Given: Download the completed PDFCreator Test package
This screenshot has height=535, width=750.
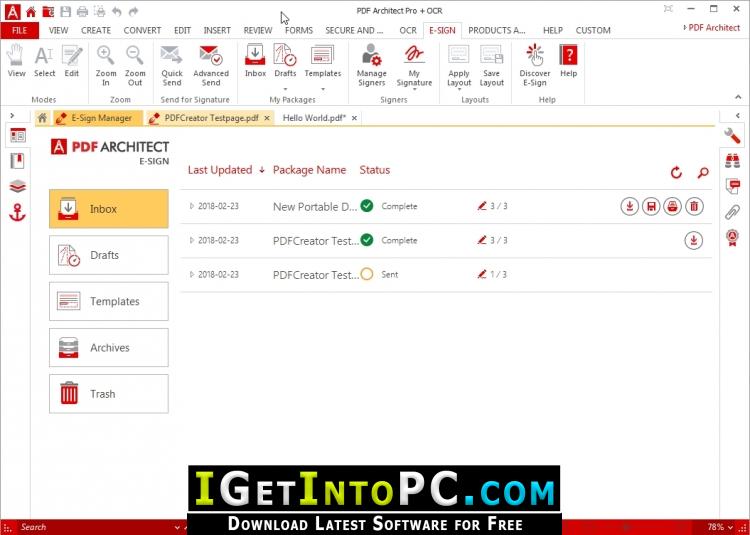Looking at the screenshot, I should click(694, 240).
